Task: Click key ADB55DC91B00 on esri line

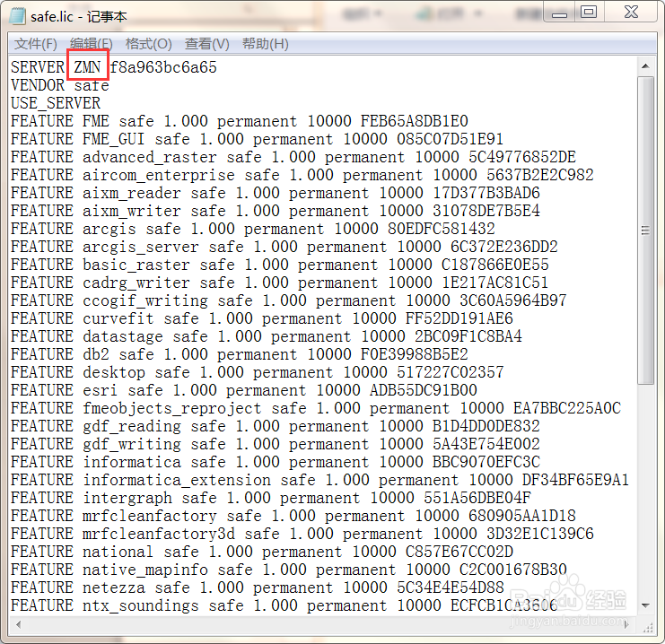Action: click(x=424, y=390)
